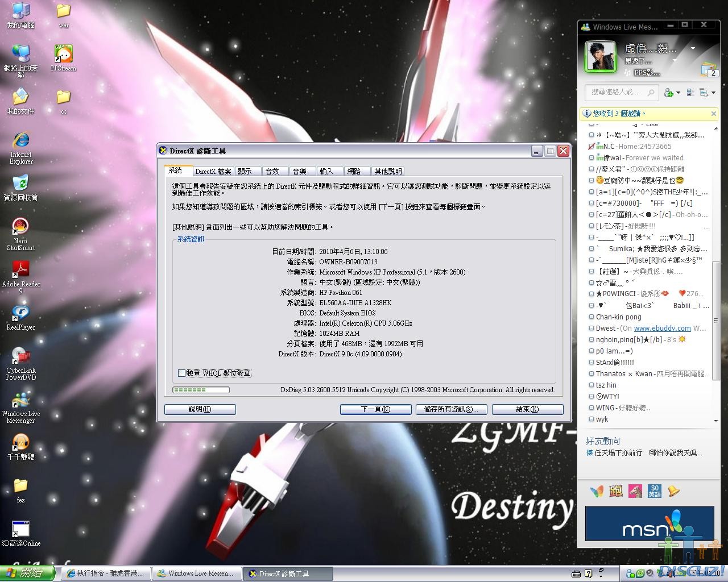Click the contact list layout icon in Messenger
This screenshot has width=728, height=582.
[690, 93]
